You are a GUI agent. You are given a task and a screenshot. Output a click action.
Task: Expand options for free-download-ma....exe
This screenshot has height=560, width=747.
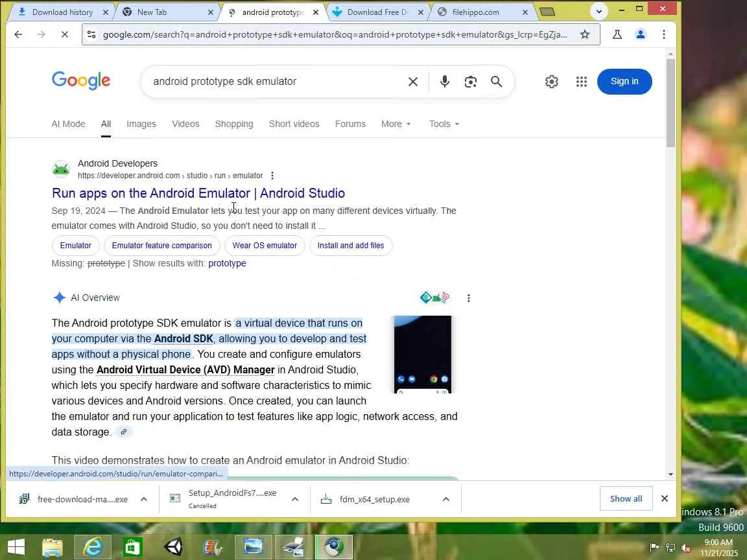144,499
